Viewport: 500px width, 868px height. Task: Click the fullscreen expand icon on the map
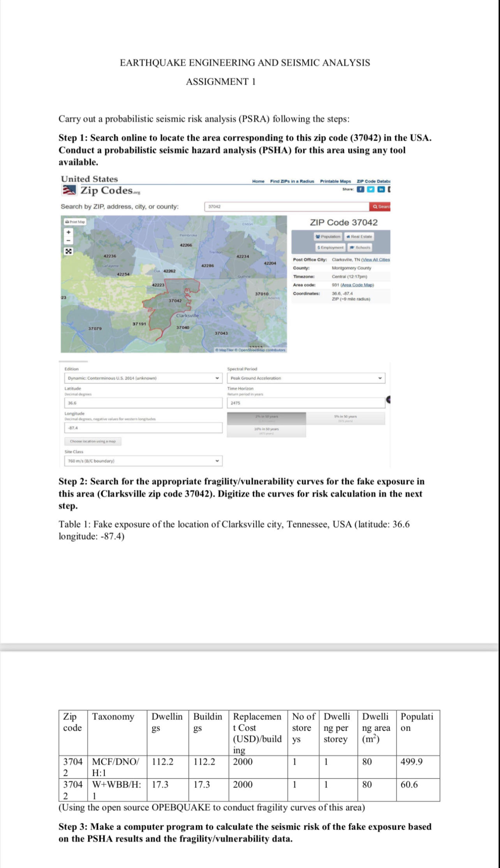pos(69,252)
